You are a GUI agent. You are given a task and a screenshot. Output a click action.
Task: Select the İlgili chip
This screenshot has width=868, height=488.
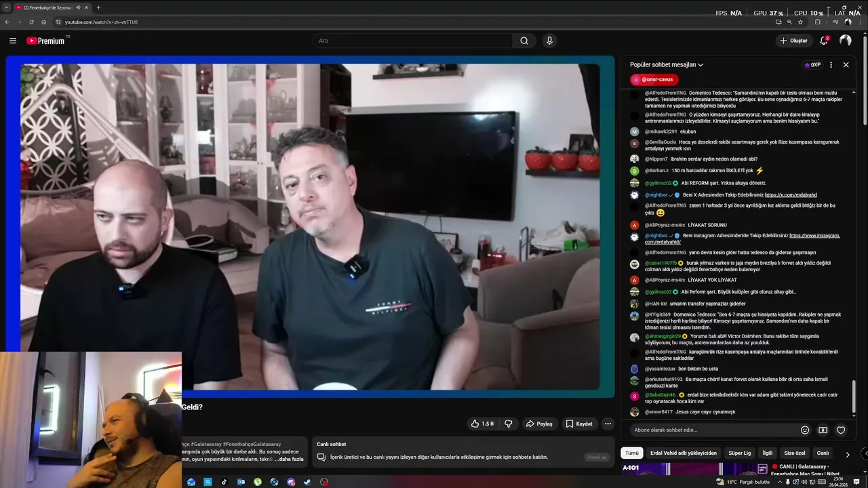point(768,453)
